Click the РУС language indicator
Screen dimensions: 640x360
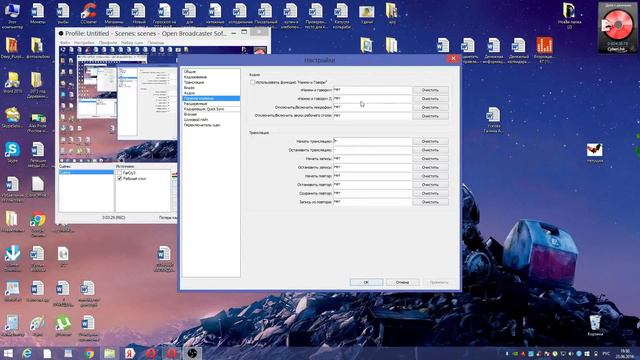[606, 353]
